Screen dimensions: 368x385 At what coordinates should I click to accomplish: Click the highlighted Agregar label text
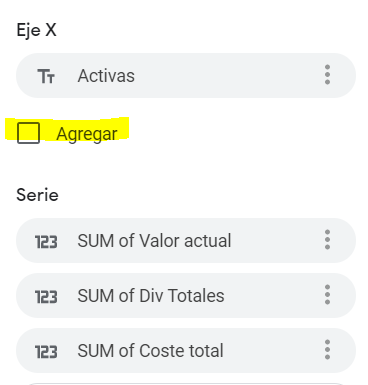tap(87, 134)
